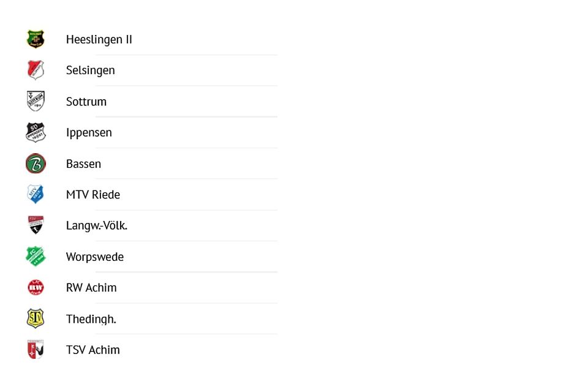The height and width of the screenshot is (392, 588).
Task: Select the Worpswede team name
Action: click(x=95, y=257)
